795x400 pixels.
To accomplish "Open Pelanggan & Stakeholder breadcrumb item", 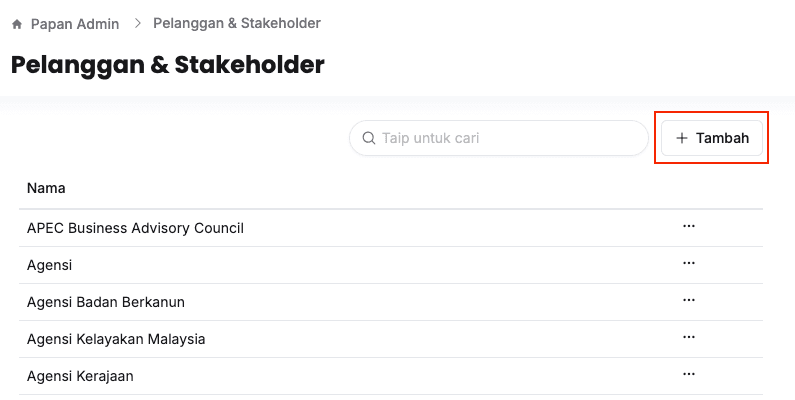I will point(237,23).
